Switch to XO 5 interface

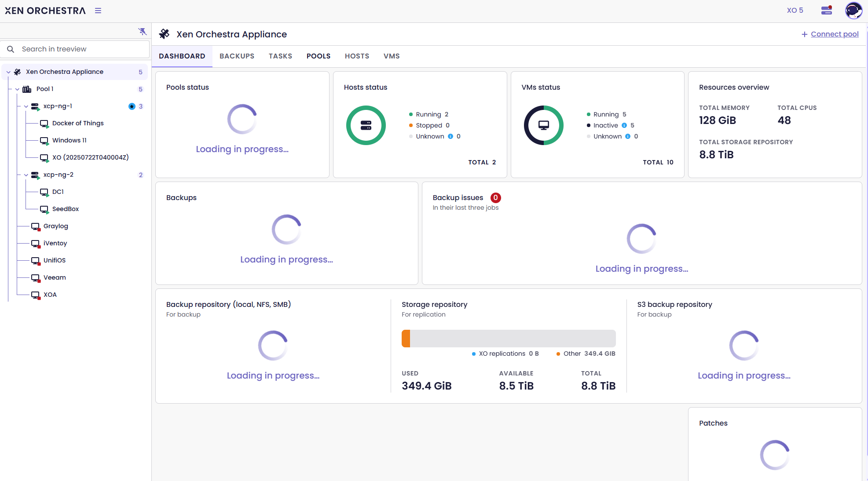tap(795, 10)
